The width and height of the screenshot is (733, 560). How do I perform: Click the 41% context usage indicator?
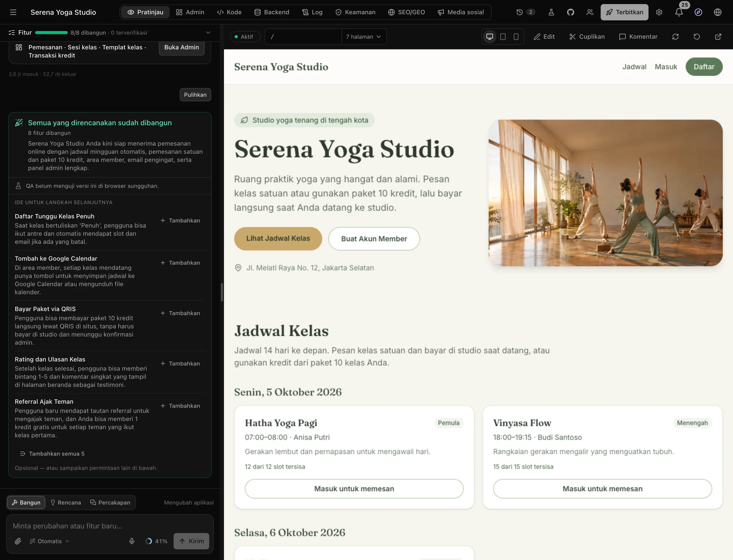pos(156,541)
